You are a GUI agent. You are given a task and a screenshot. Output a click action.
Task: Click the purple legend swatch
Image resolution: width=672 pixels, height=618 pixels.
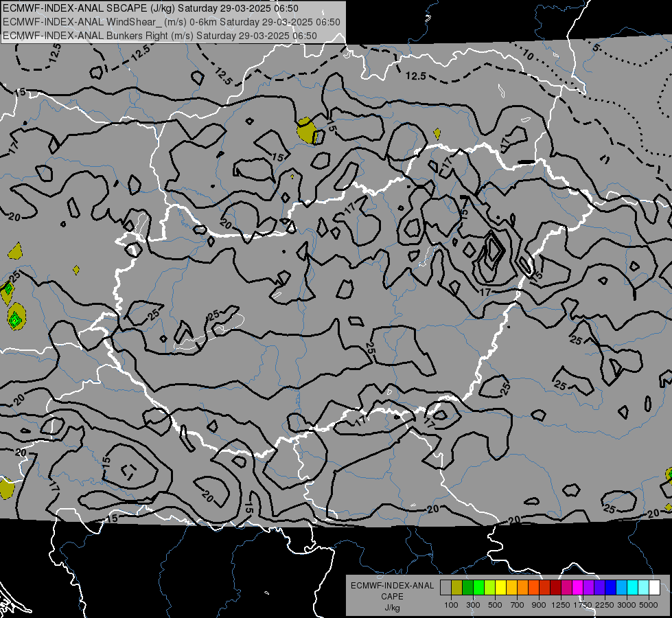click(588, 588)
